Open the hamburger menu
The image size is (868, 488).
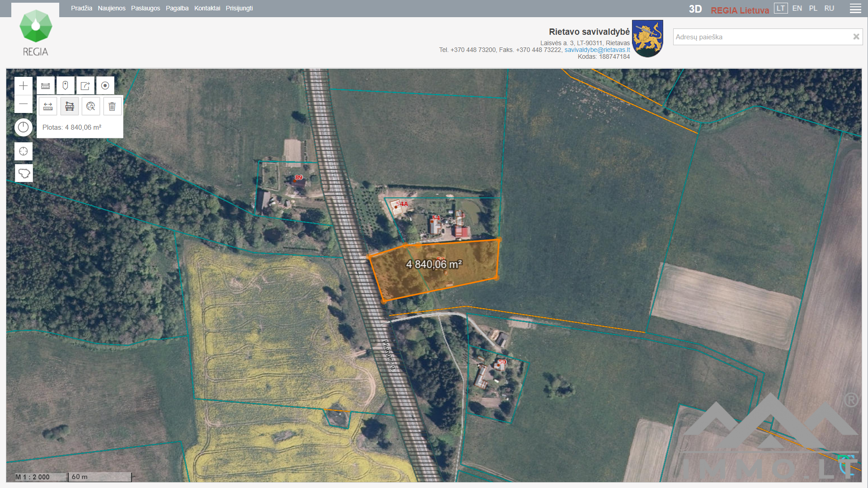tap(855, 9)
